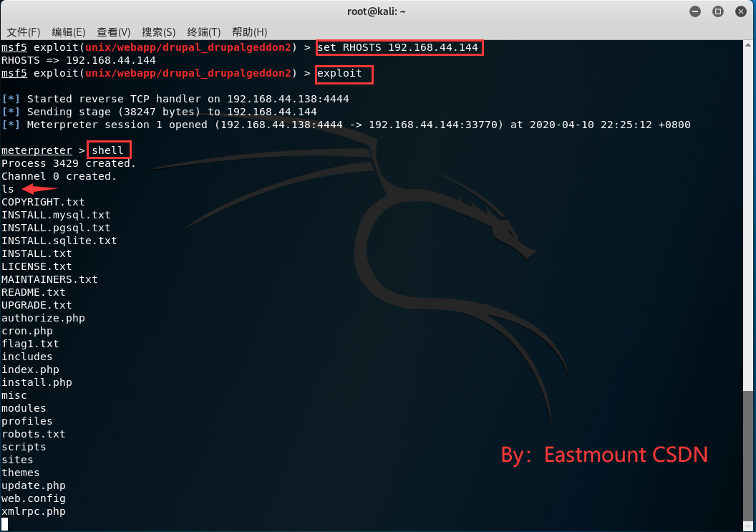Screen dimensions: 756x532
Task: Click the terminal cursor block at bottom
Action: [x=5, y=524]
